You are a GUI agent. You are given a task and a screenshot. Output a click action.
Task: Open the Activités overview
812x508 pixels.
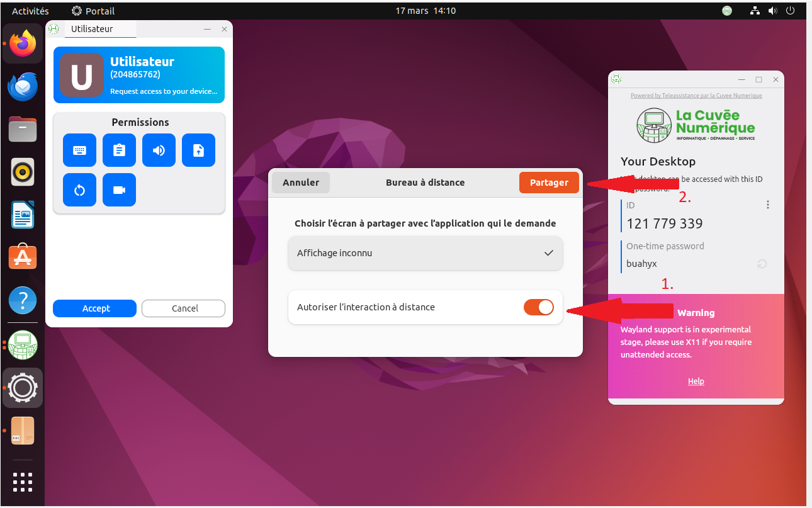[30, 11]
